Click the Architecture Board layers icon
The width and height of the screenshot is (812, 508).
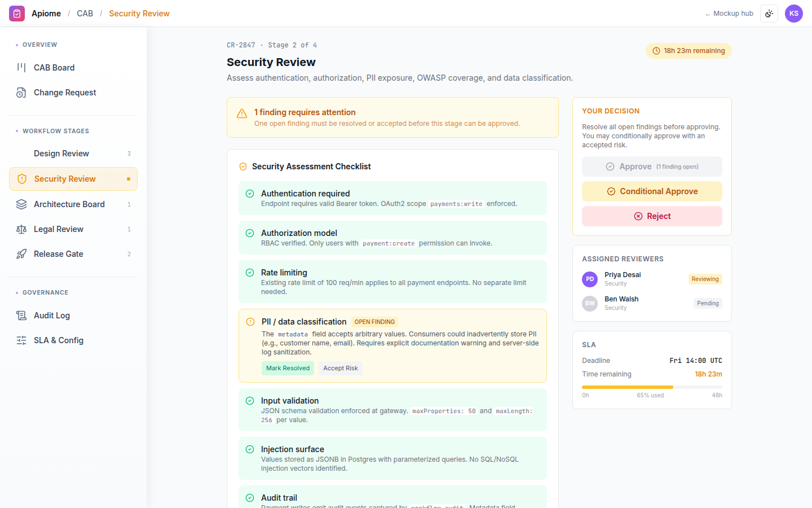pos(21,204)
